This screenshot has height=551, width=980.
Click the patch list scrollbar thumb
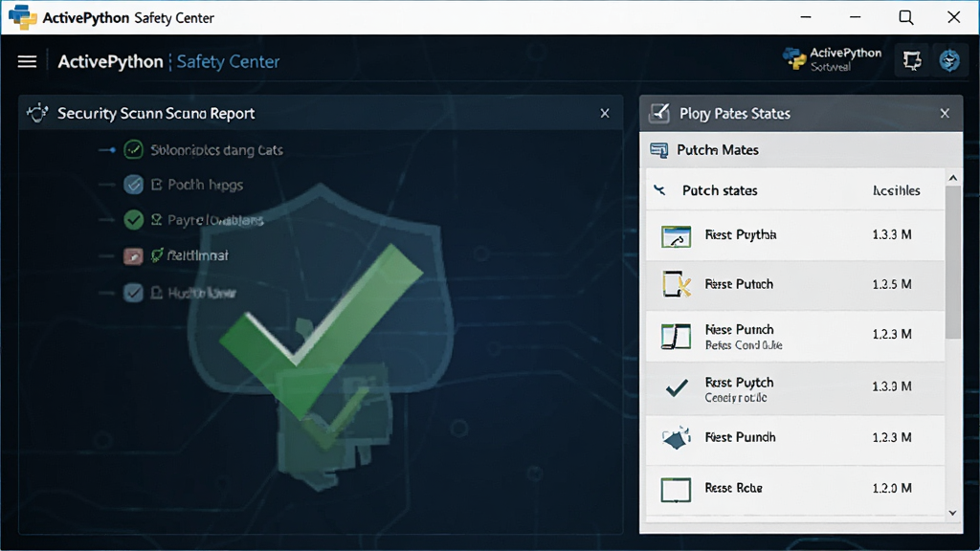[953, 262]
